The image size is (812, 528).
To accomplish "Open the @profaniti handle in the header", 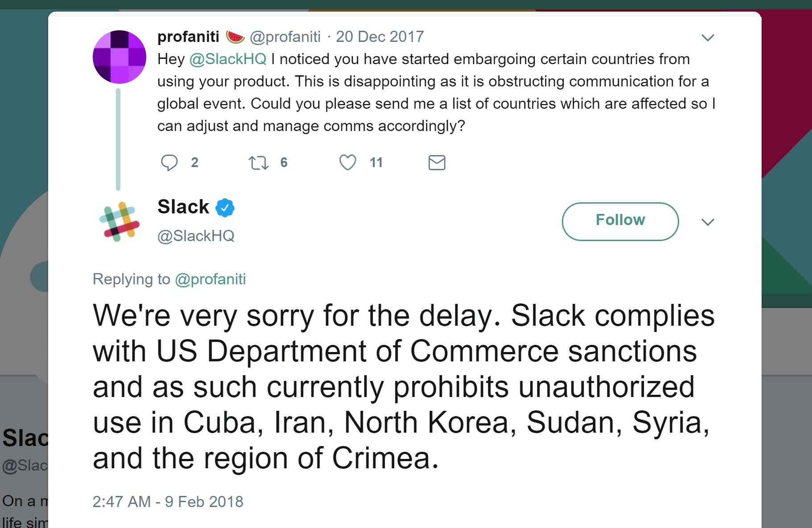I will (x=285, y=37).
